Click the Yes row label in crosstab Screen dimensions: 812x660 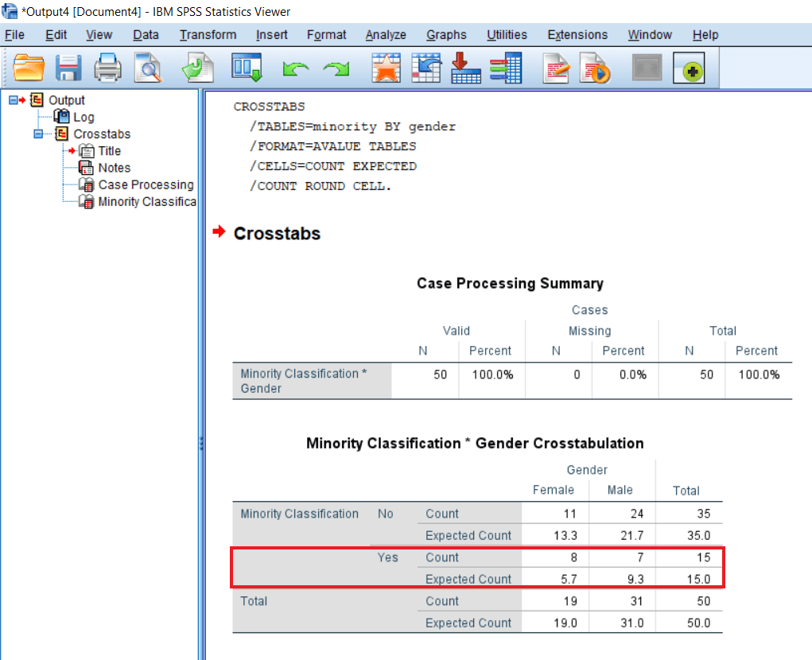[387, 557]
